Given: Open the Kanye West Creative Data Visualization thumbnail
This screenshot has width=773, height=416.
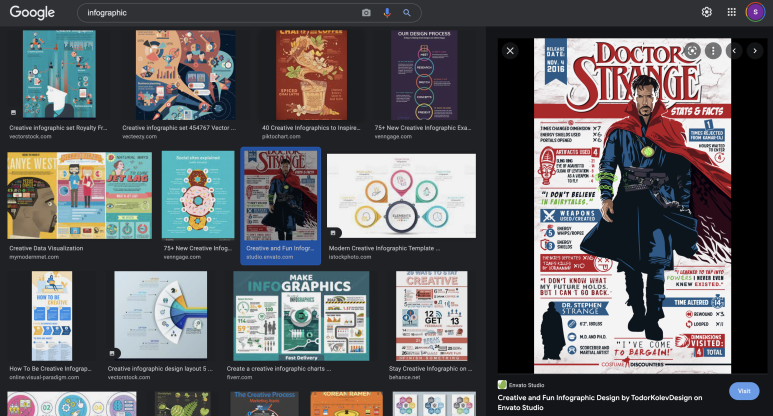Looking at the screenshot, I should (x=79, y=196).
